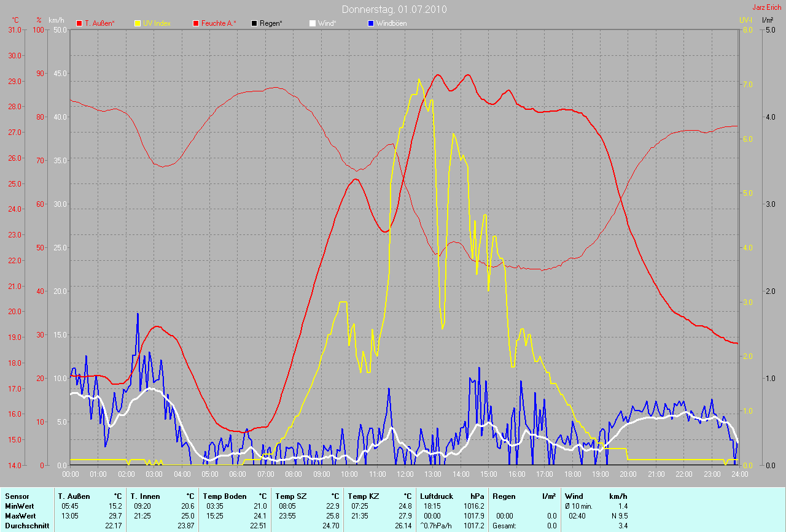Viewport: 786px width, 532px height.
Task: Click the T. Innen column header
Action: (x=145, y=496)
